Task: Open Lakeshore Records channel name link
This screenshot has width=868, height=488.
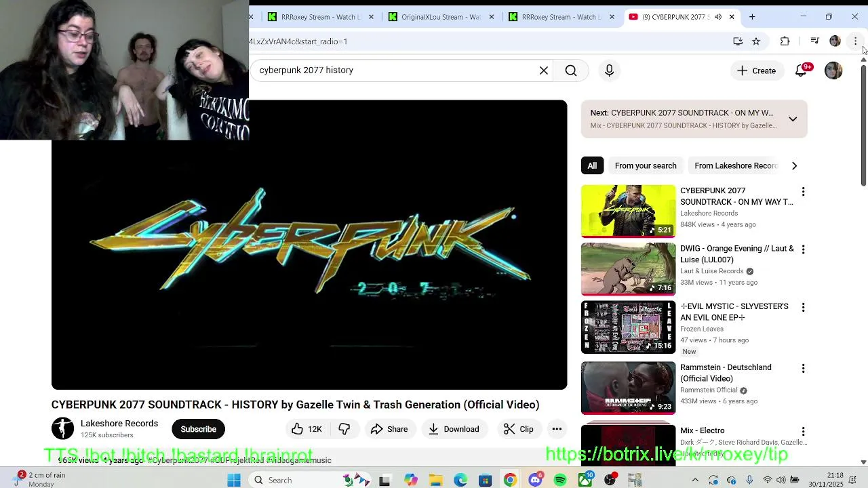Action: point(119,424)
